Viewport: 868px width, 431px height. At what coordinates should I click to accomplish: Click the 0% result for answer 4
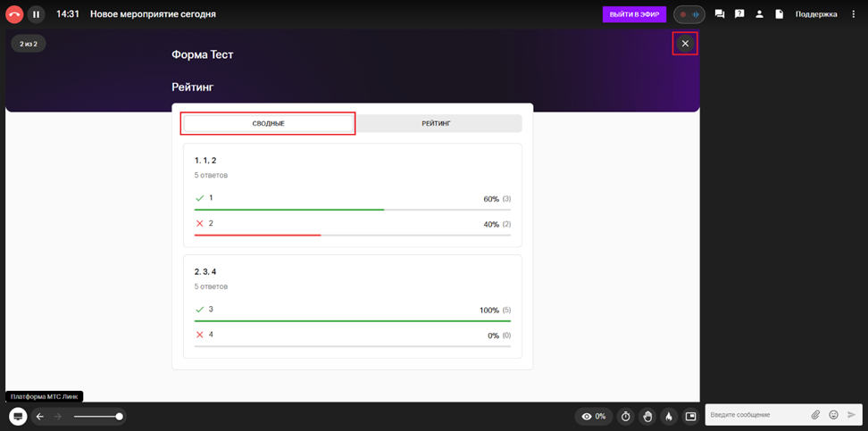pyautogui.click(x=493, y=336)
